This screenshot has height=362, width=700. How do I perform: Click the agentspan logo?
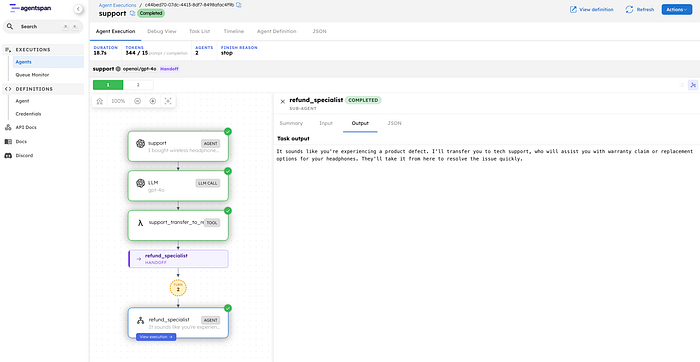click(x=30, y=8)
